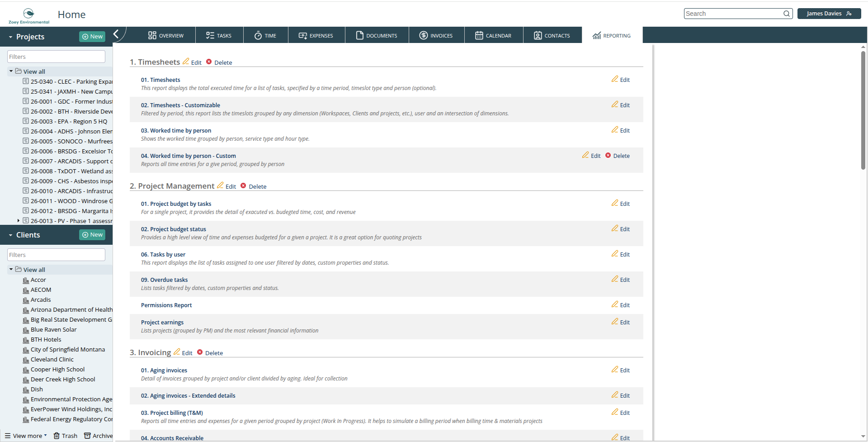This screenshot has height=442, width=868.
Task: Click the search magnifier icon
Action: pos(787,14)
